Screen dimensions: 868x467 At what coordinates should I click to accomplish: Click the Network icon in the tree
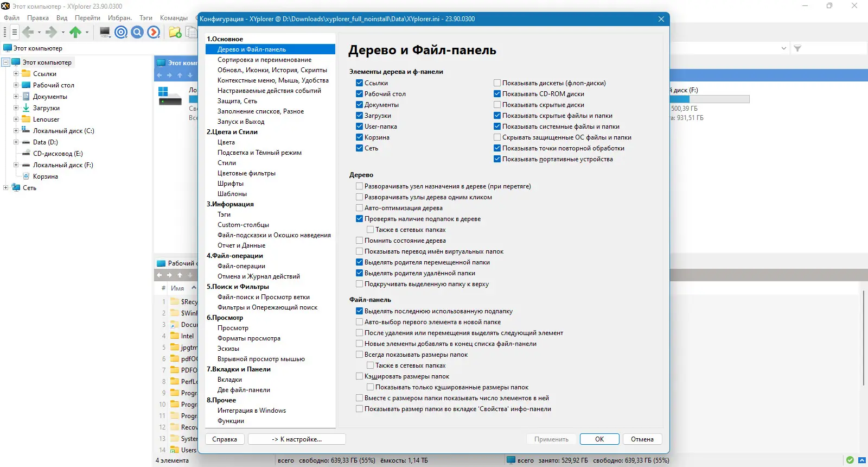tap(16, 188)
